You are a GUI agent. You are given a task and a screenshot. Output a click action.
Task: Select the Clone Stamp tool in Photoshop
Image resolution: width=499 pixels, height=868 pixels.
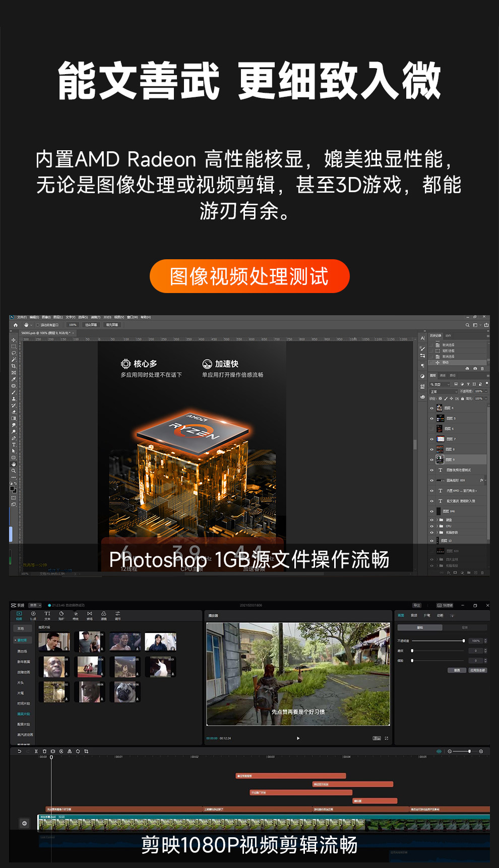(x=14, y=399)
